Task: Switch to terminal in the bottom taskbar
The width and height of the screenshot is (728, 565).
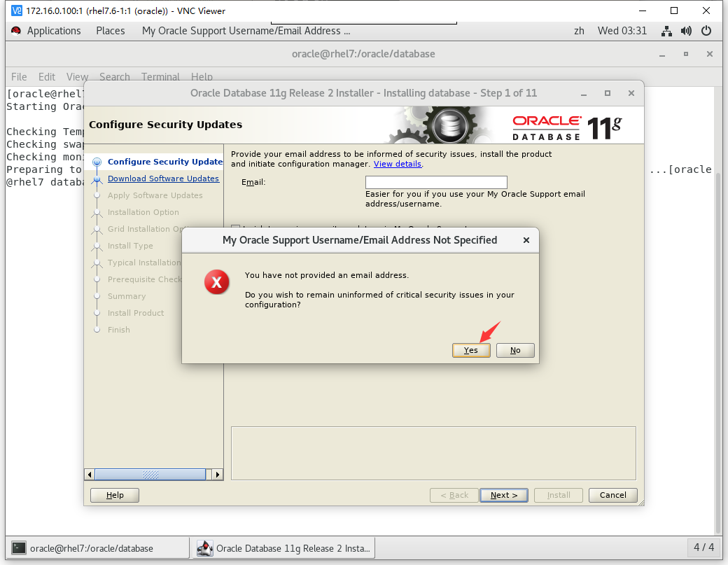Action: point(97,548)
